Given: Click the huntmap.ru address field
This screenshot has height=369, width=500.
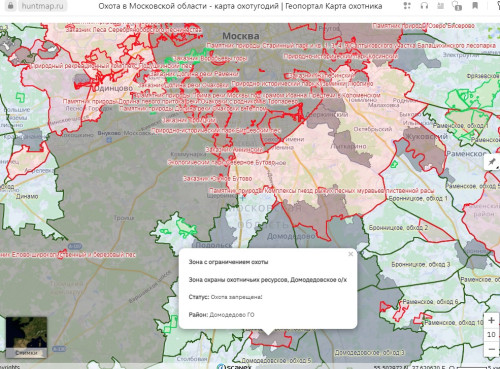Looking at the screenshot, I should (x=42, y=6).
